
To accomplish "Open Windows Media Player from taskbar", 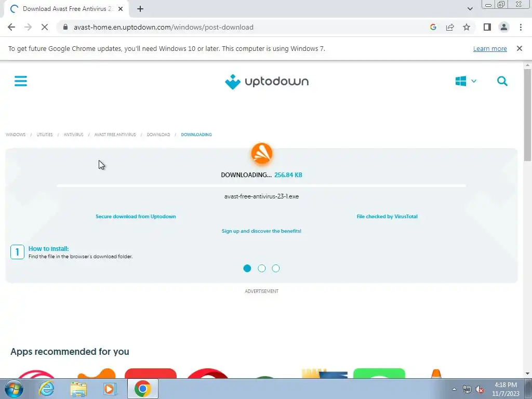I will 110,389.
